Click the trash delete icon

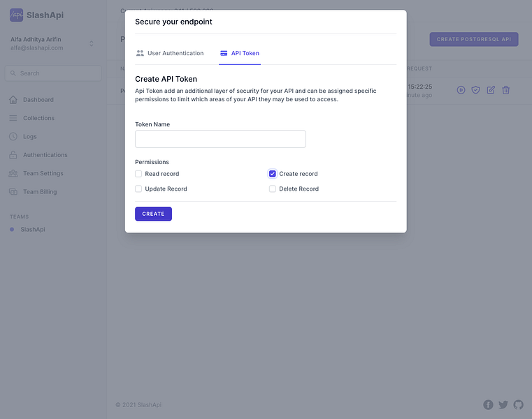[x=506, y=90]
